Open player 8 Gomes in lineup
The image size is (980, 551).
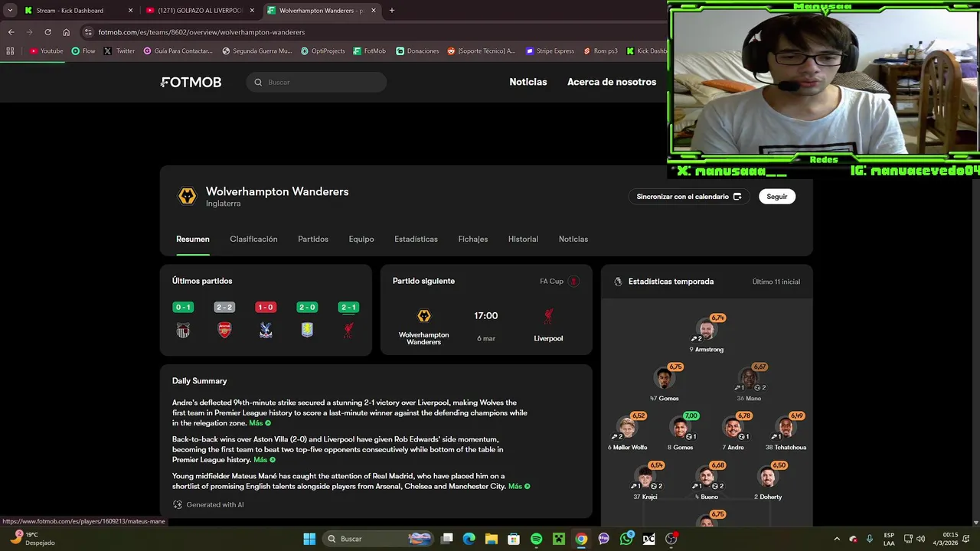tap(681, 432)
